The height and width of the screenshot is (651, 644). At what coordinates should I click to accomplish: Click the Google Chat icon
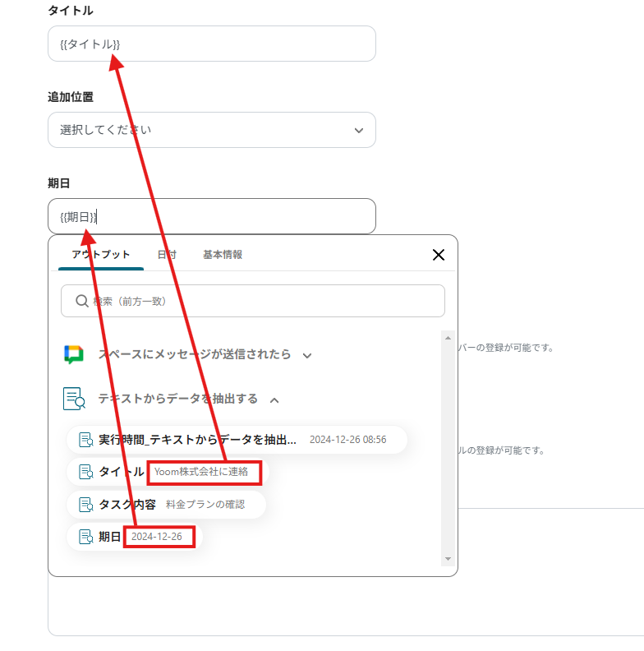click(x=74, y=354)
